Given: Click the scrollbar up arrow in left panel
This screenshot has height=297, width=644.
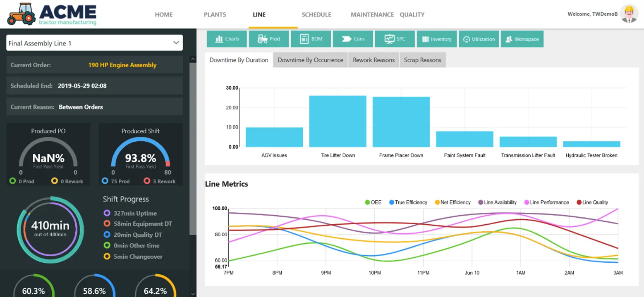Looking at the screenshot, I should click(x=193, y=59).
